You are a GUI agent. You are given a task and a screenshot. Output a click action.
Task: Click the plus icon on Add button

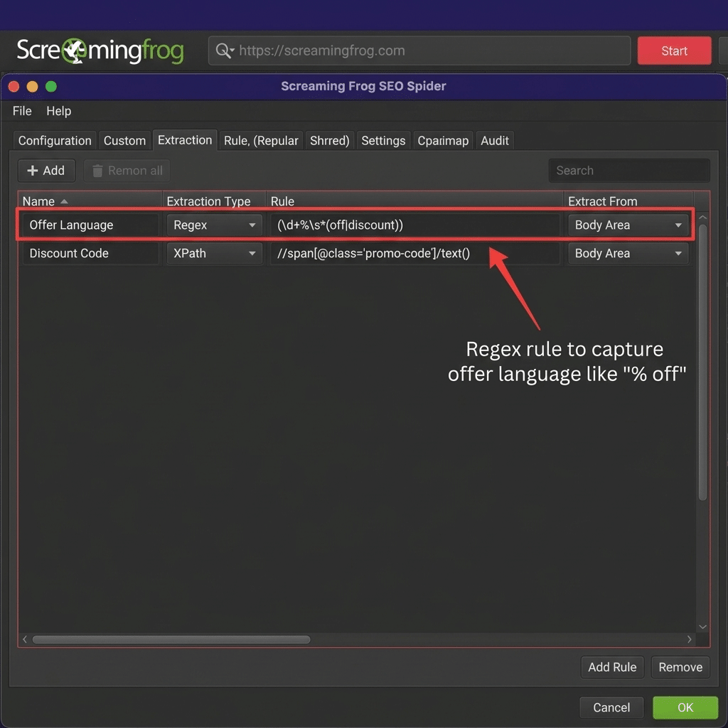33,171
